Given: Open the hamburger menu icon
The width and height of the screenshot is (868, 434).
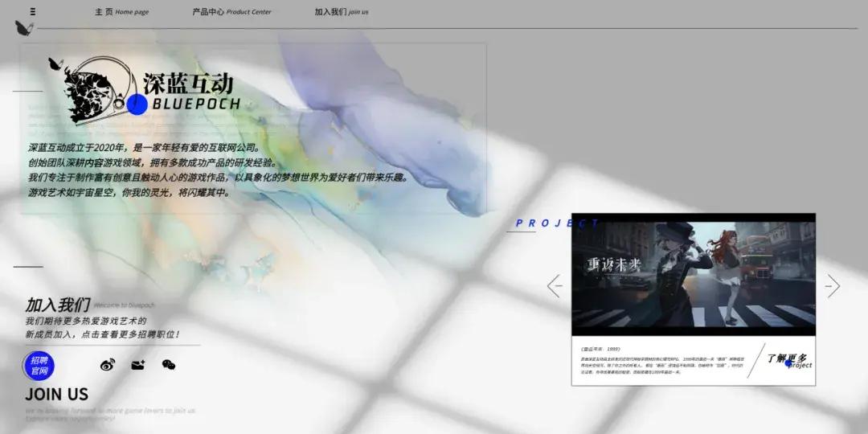Looking at the screenshot, I should pos(32,12).
